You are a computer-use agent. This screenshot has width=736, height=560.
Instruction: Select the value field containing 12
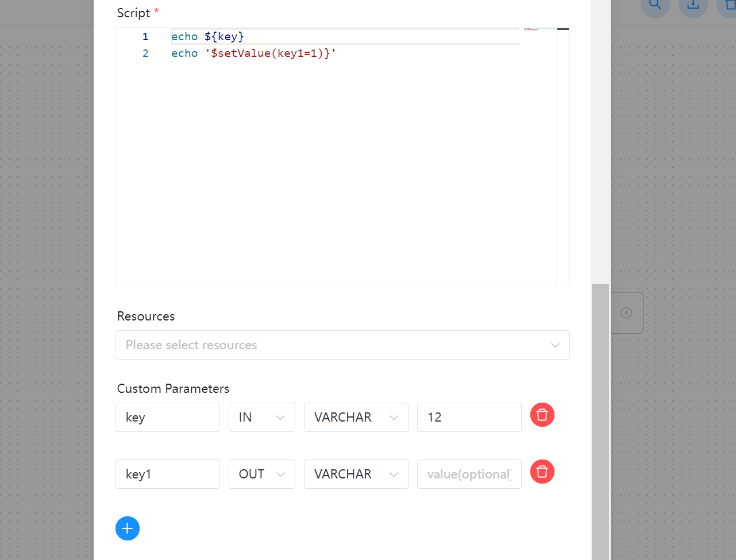tap(469, 417)
